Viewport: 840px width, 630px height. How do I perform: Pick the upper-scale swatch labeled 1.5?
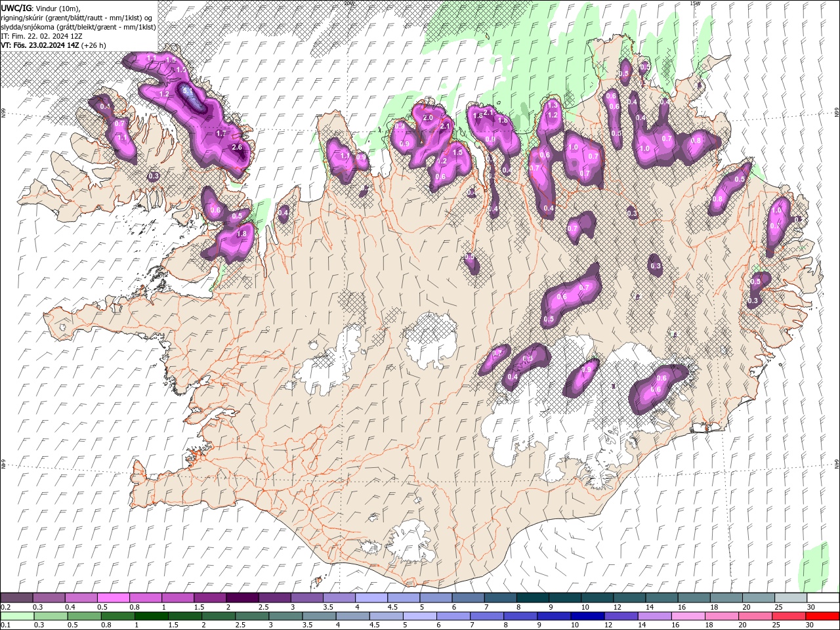[210, 598]
